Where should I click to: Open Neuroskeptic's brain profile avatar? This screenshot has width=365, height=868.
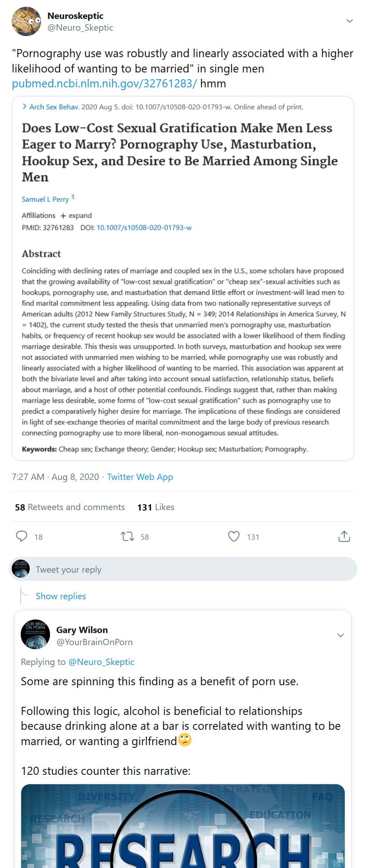tap(26, 21)
